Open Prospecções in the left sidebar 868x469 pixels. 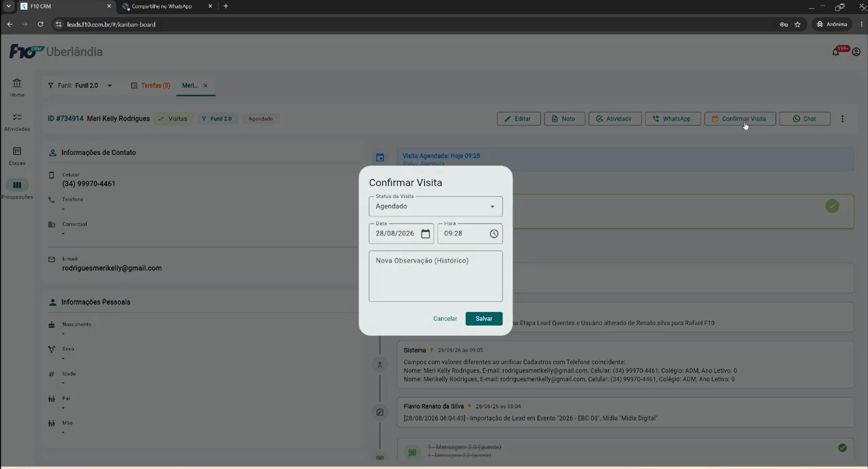coord(17,190)
